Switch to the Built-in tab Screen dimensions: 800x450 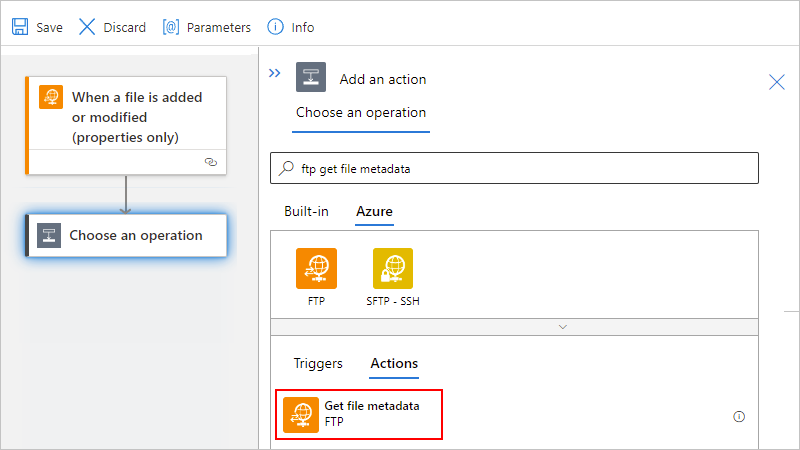[x=306, y=212]
